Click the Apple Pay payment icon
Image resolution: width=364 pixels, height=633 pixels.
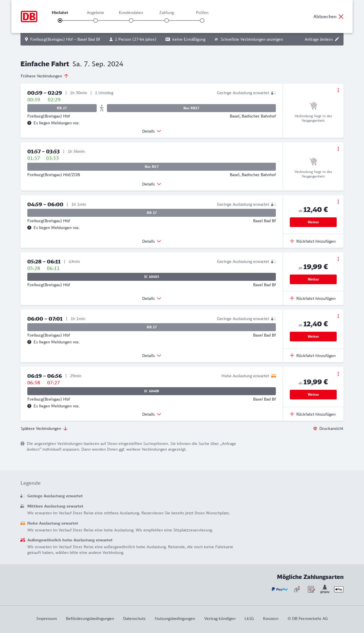pyautogui.click(x=339, y=589)
